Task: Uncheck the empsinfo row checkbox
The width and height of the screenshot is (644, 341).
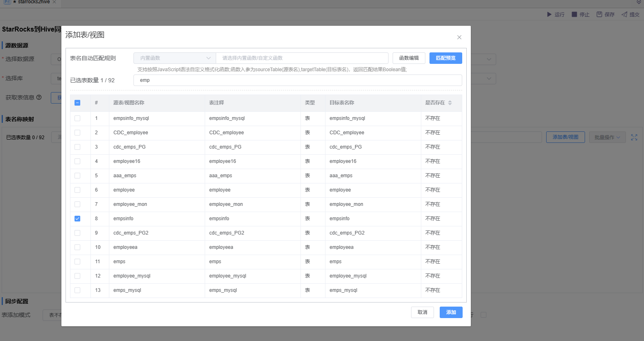Action: coord(77,219)
